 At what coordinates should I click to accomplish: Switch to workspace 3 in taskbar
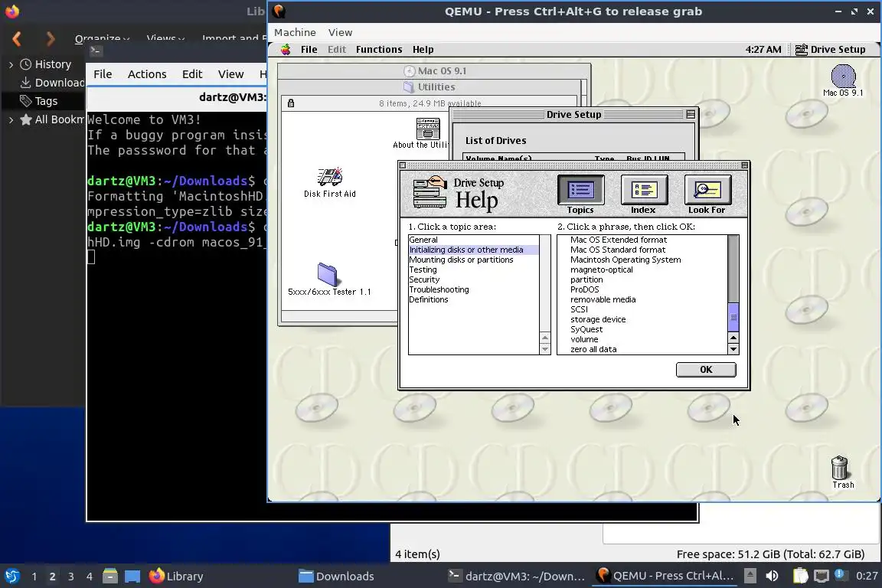(71, 577)
